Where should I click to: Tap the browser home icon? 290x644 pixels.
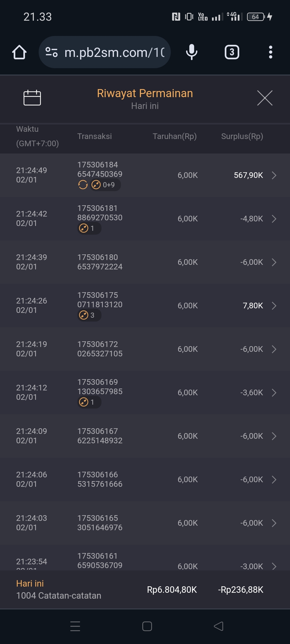[x=19, y=52]
